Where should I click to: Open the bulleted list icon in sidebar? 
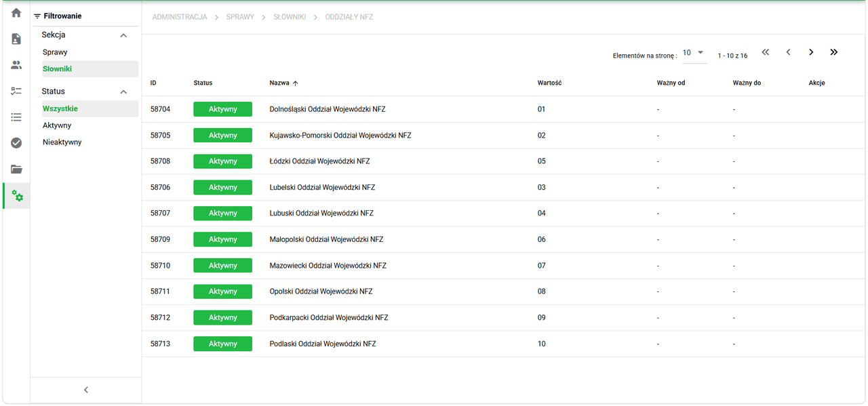click(x=16, y=117)
